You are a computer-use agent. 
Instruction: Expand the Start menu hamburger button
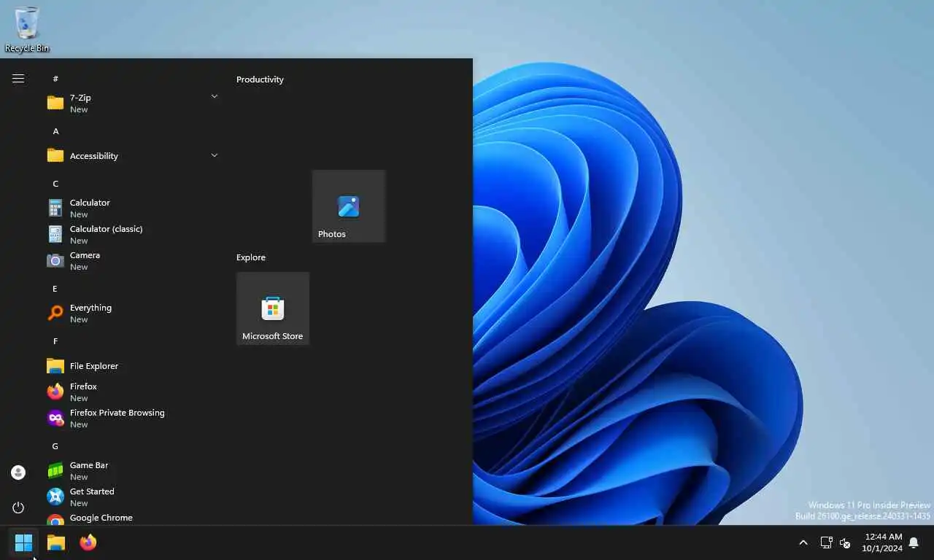coord(18,79)
